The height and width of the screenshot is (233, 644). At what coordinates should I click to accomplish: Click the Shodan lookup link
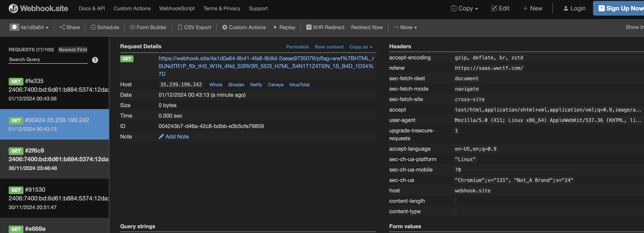point(236,85)
